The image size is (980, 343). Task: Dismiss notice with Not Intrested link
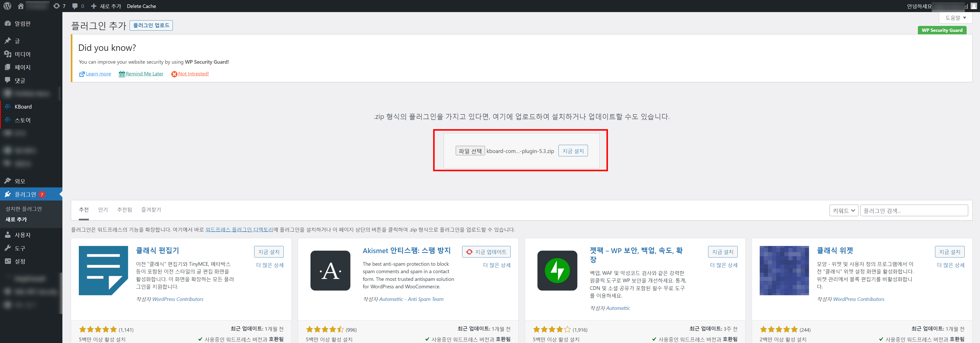click(x=193, y=74)
